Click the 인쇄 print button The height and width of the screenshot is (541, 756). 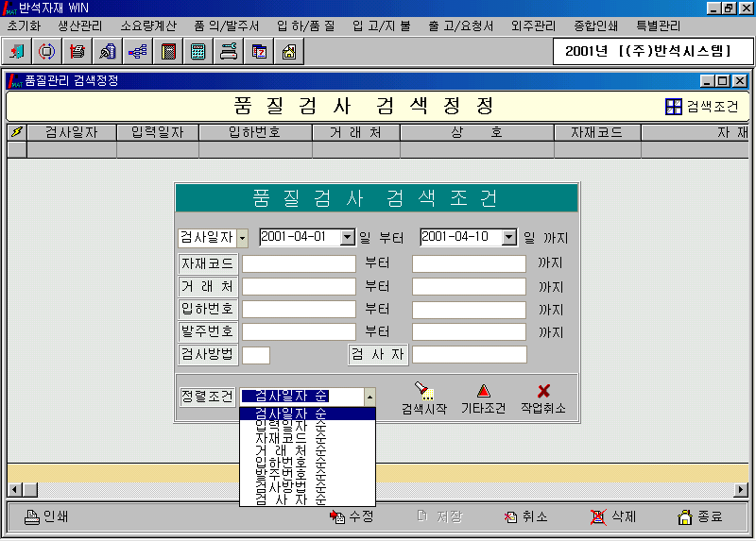pyautogui.click(x=46, y=516)
